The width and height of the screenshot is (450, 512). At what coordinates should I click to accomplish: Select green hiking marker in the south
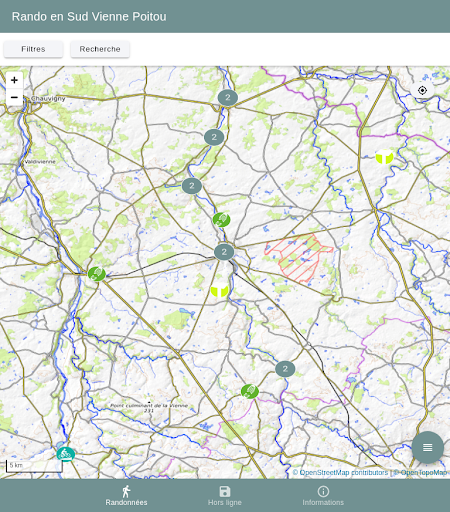[x=250, y=391]
